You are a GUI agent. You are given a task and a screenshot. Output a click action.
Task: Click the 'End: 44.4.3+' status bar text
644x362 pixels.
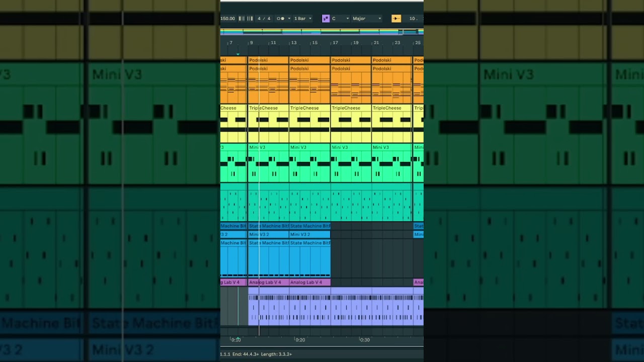[x=246, y=354]
